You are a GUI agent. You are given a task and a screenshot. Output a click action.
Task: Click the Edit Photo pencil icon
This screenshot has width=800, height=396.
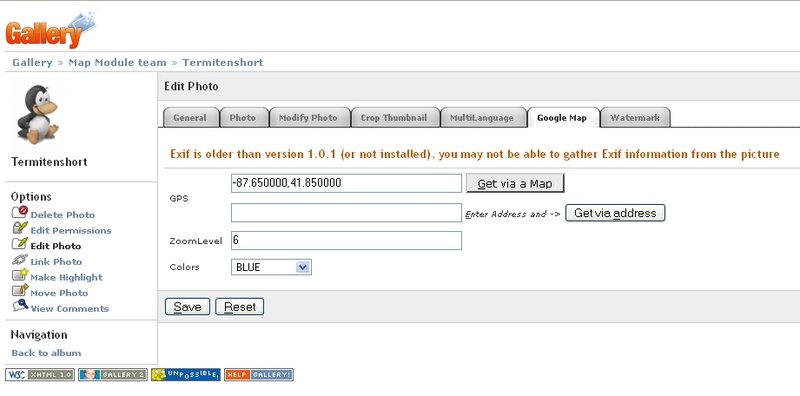pyautogui.click(x=20, y=243)
